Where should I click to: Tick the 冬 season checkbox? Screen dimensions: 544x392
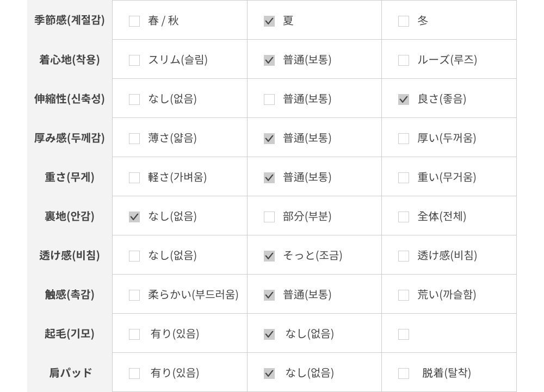click(x=404, y=21)
